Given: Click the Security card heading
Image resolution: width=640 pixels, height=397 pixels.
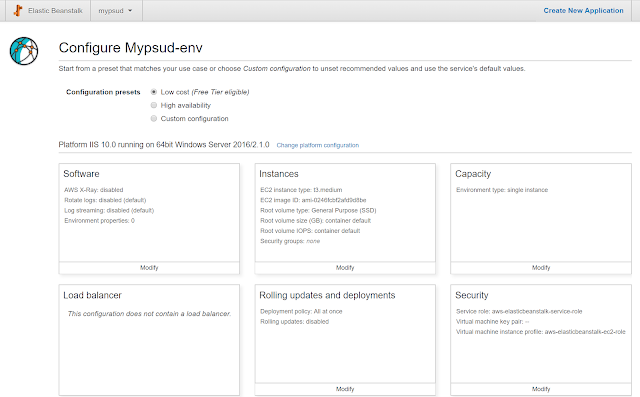Looking at the screenshot, I should [x=471, y=295].
